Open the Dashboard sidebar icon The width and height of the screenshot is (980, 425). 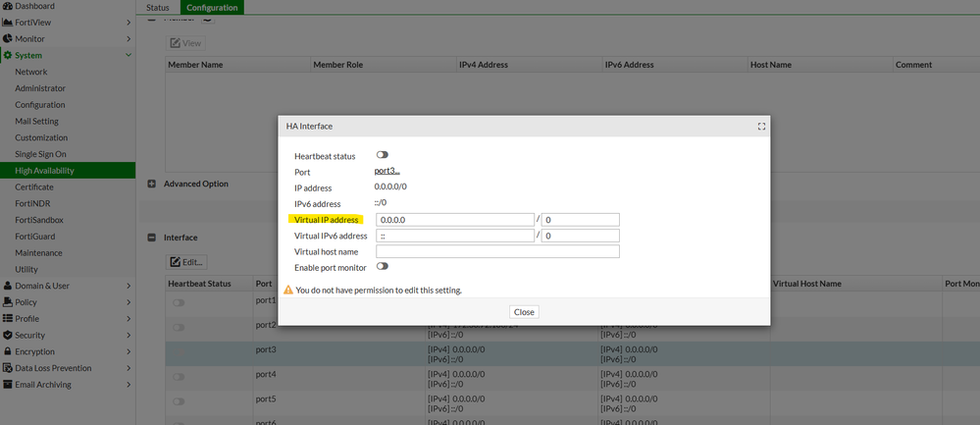point(8,6)
